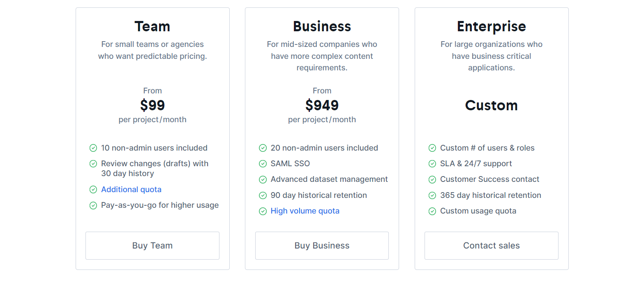Click the $949 Business price text
Image resolution: width=644 pixels, height=295 pixels.
pyautogui.click(x=322, y=105)
